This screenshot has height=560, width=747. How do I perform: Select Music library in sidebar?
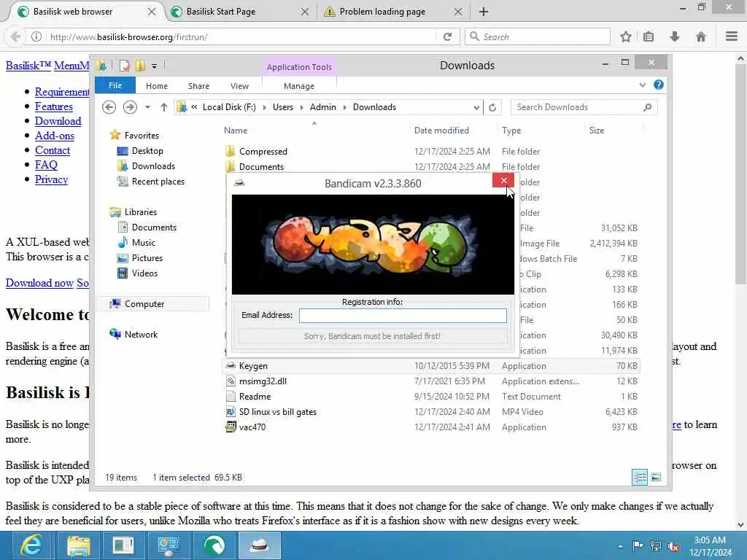click(144, 242)
